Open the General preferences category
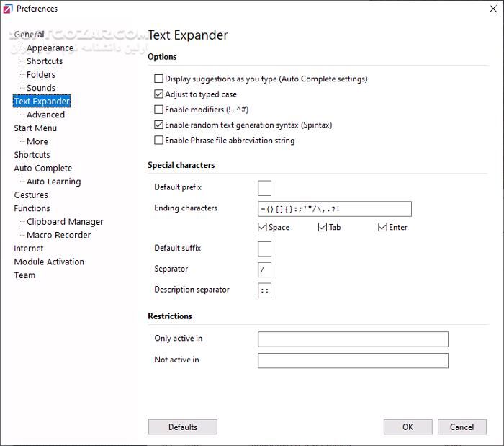Viewport: 504px width, 446px height. tap(29, 35)
